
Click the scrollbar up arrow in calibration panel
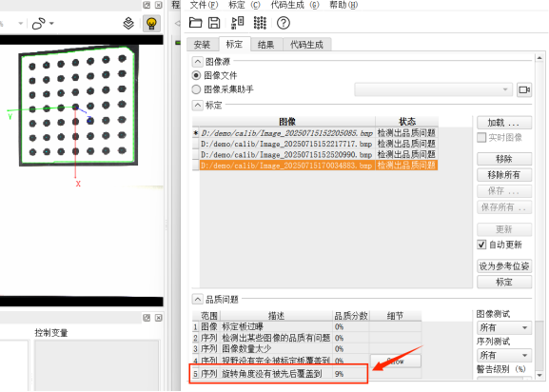coord(539,58)
